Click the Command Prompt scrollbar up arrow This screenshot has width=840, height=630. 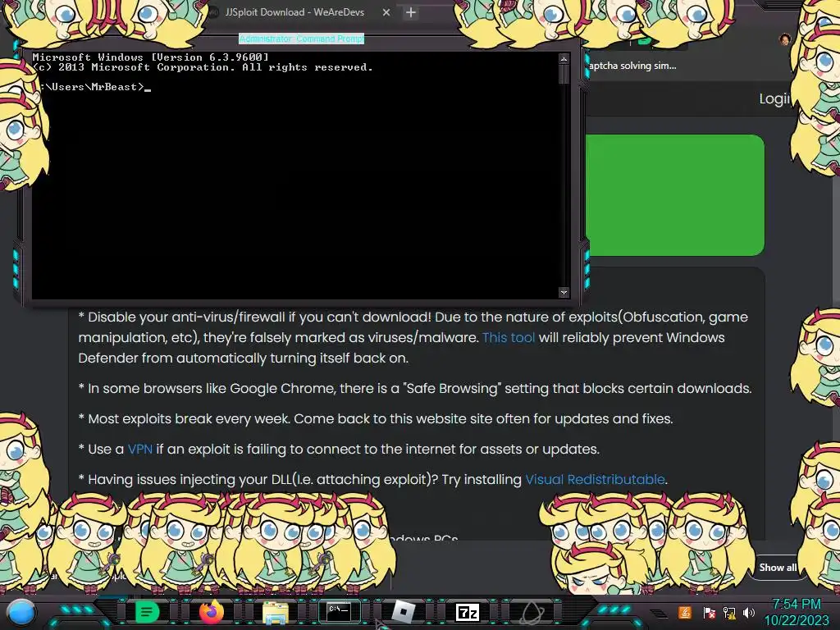click(564, 58)
